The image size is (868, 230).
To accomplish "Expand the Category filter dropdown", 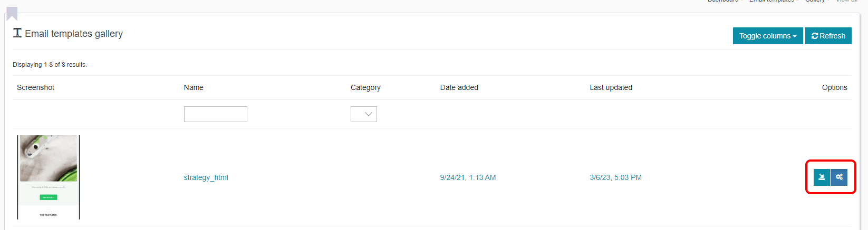I will tap(364, 114).
